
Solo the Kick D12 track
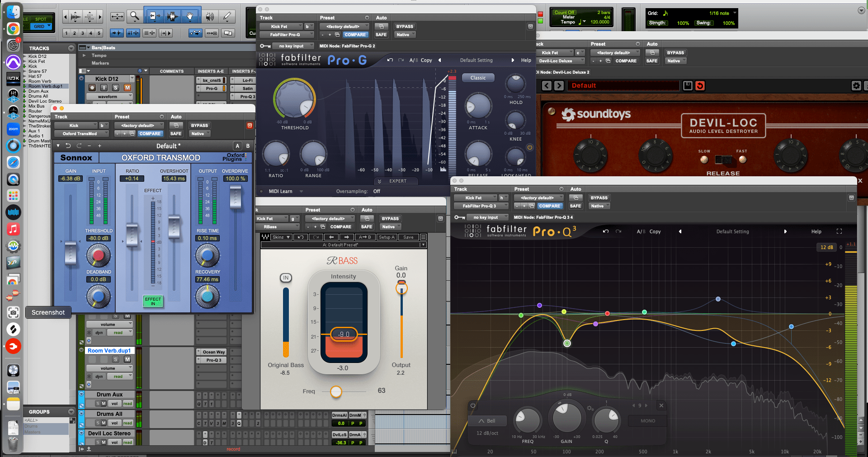coord(116,88)
